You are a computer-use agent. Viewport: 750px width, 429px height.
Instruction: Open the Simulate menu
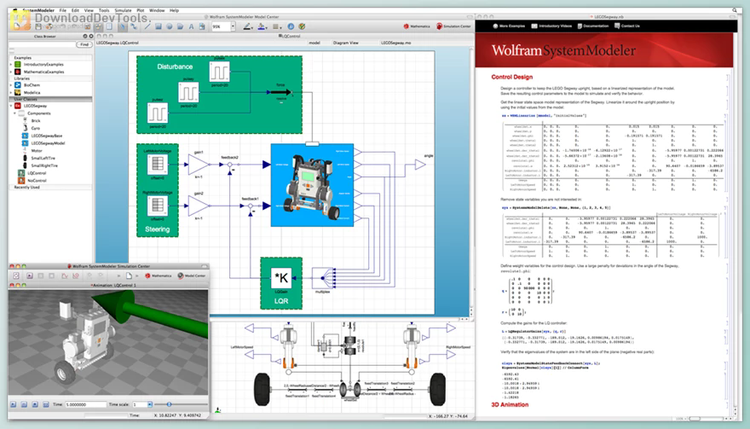123,10
